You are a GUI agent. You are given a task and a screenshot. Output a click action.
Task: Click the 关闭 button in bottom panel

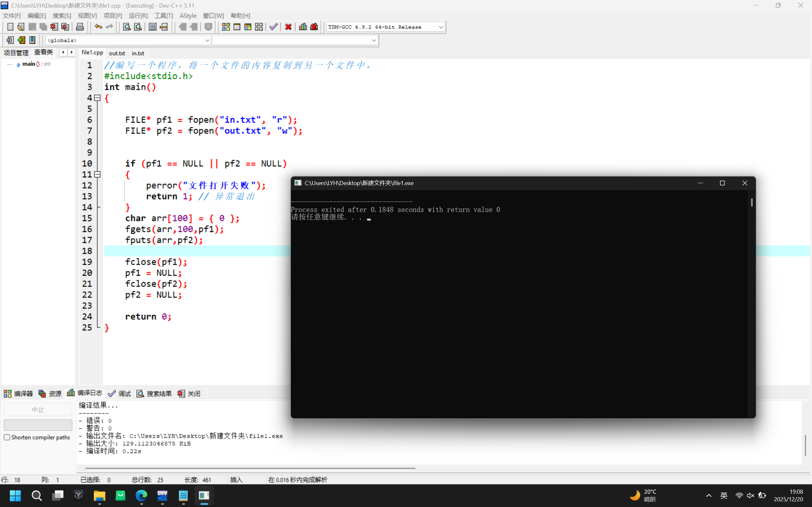(x=189, y=393)
